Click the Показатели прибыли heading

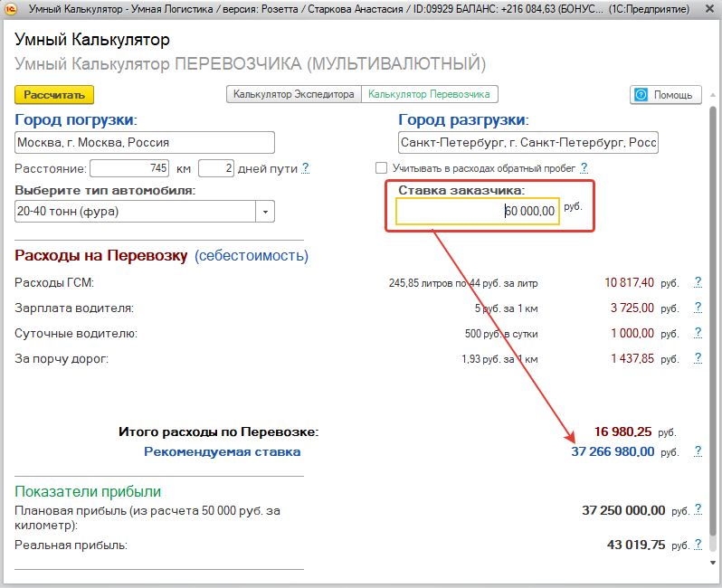88,492
